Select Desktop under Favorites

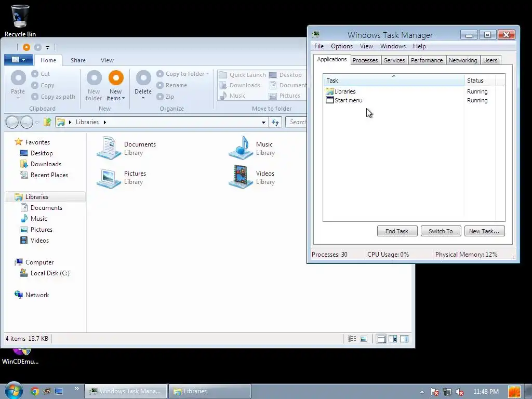pyautogui.click(x=36, y=153)
